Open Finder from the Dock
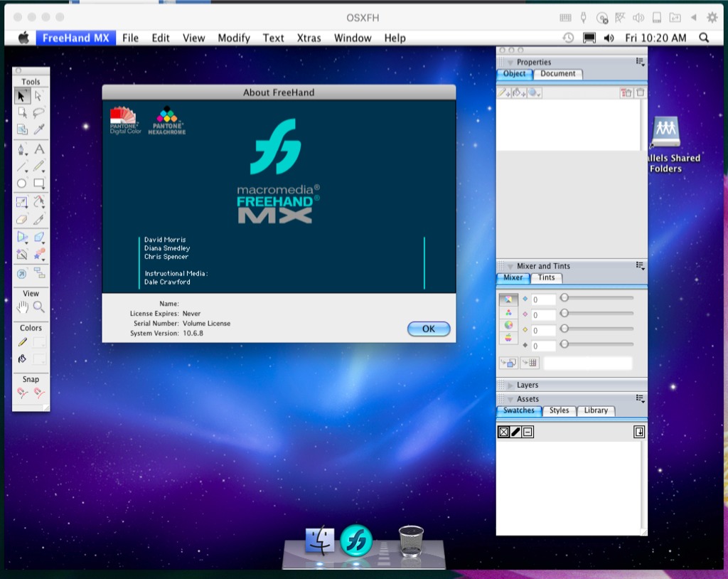The width and height of the screenshot is (728, 579). click(319, 541)
